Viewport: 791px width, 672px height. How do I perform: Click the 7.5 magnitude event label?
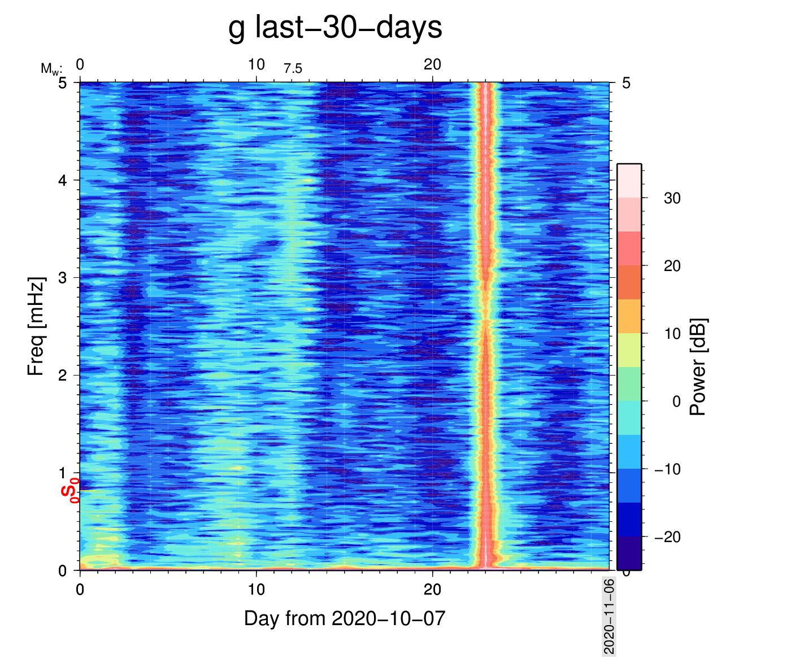(293, 69)
